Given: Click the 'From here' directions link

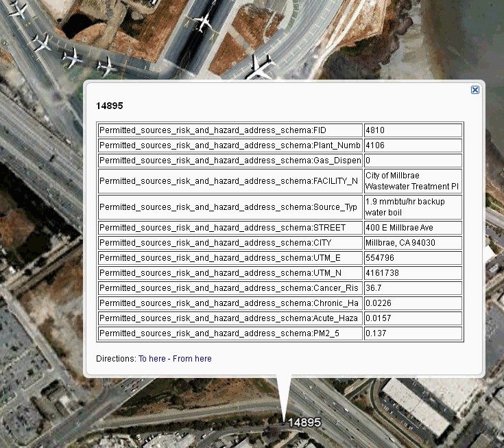Looking at the screenshot, I should [192, 358].
